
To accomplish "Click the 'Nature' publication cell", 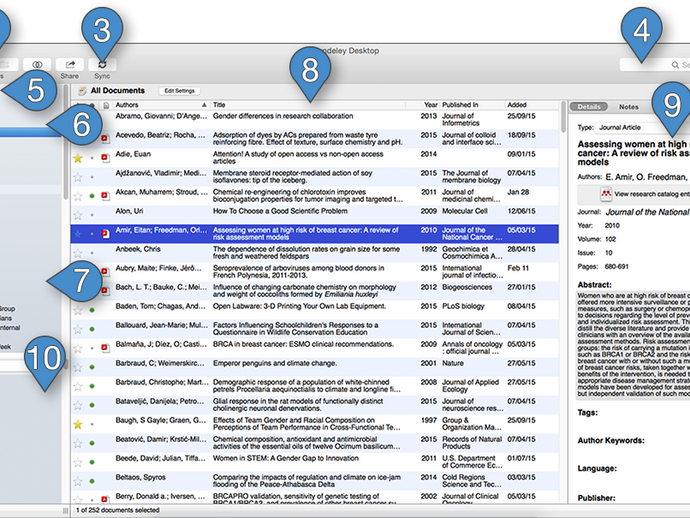I will 453,364.
